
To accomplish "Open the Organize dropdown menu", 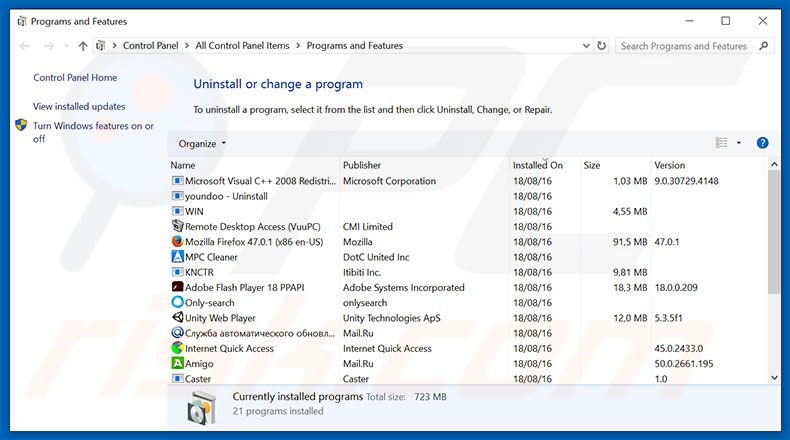I will point(202,144).
